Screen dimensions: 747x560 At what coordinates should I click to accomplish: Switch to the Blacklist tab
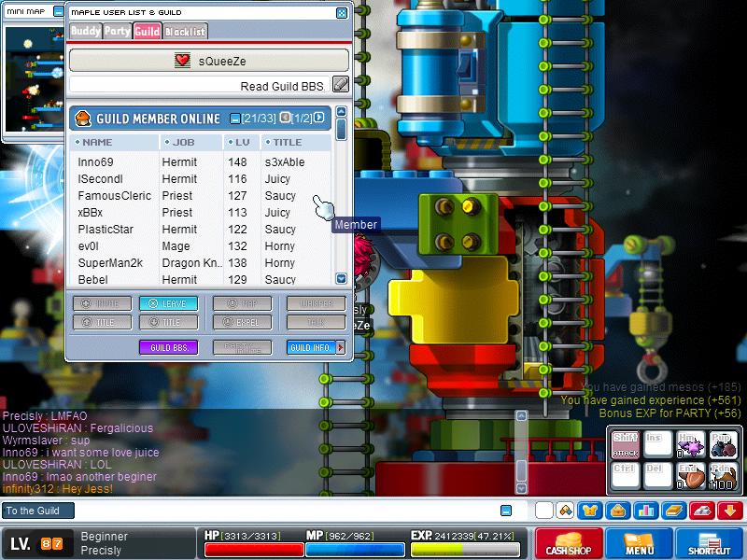point(185,32)
